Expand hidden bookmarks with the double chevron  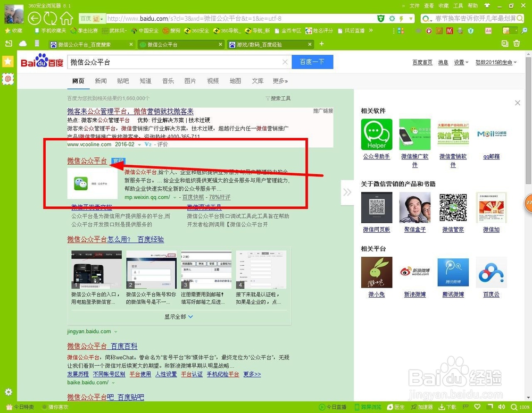tap(371, 30)
